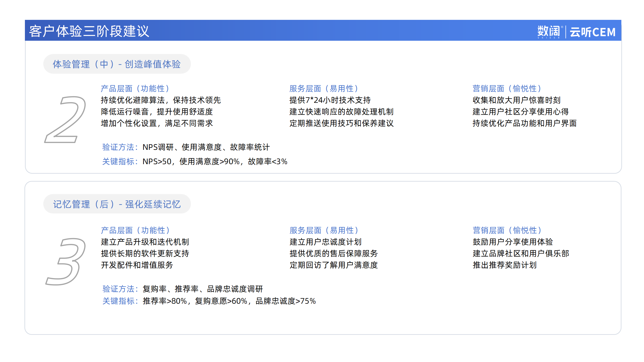Click 关键指标 label before NPS>50
Screen dimensions: 644x362
tap(120, 161)
